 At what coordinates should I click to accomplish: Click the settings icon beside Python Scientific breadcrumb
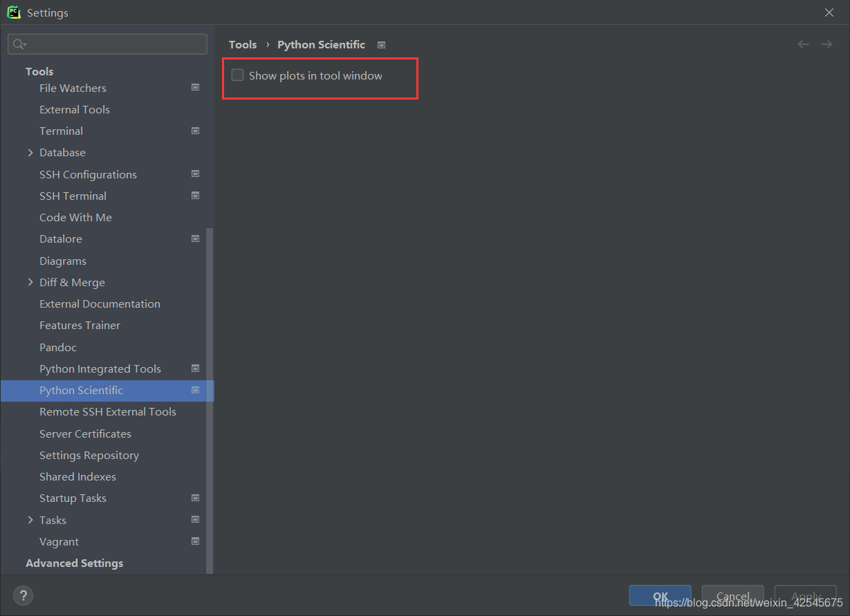click(381, 44)
